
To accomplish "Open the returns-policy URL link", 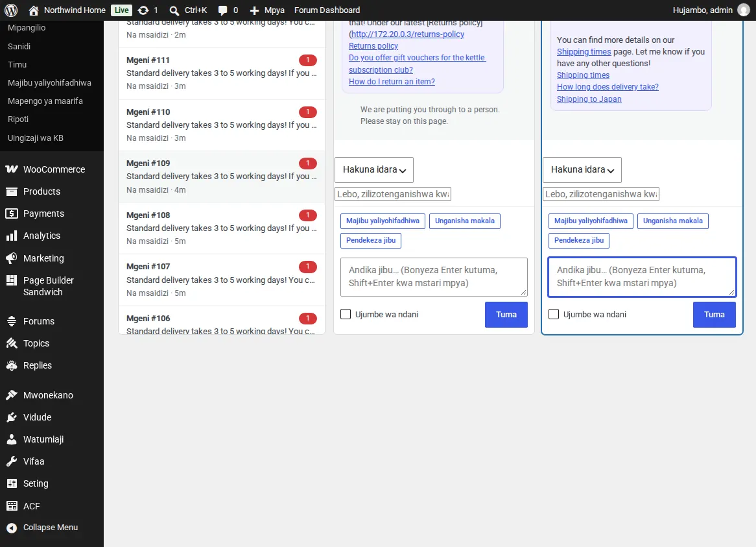I will [x=407, y=34].
